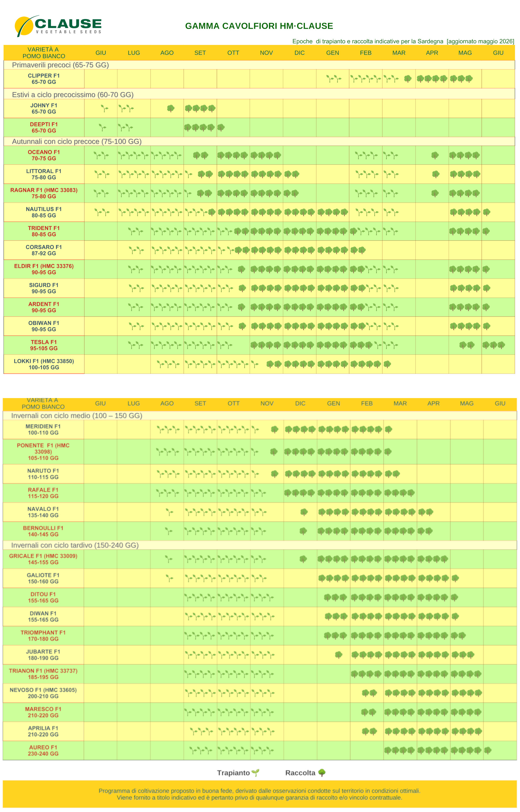Click the variety name "MARESCO F1"
Screen dimensions: 520x812
(x=43, y=709)
